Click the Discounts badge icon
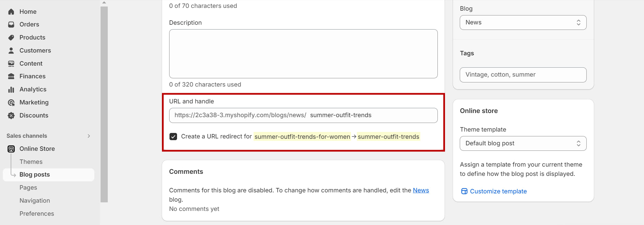This screenshot has height=225, width=644. point(11,115)
